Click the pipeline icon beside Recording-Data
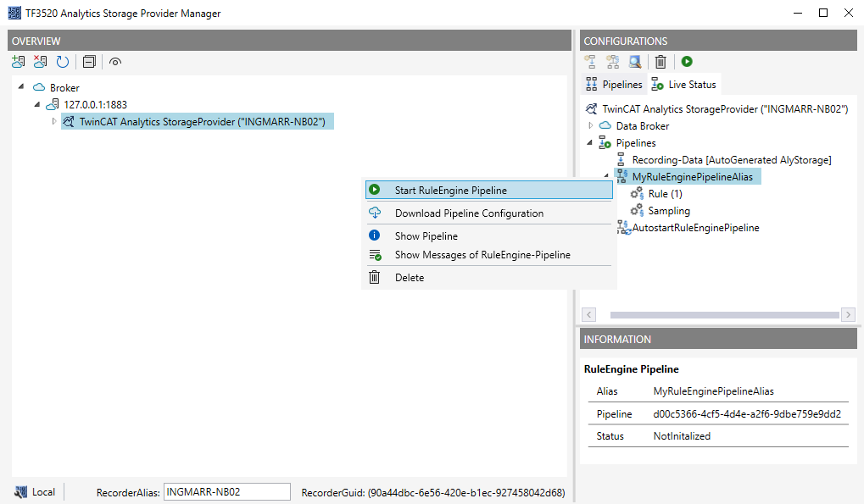The height and width of the screenshot is (504, 864). click(621, 159)
